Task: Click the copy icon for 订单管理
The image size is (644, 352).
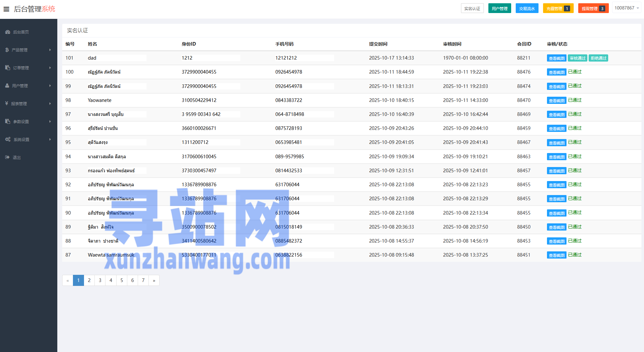Action: (7, 68)
